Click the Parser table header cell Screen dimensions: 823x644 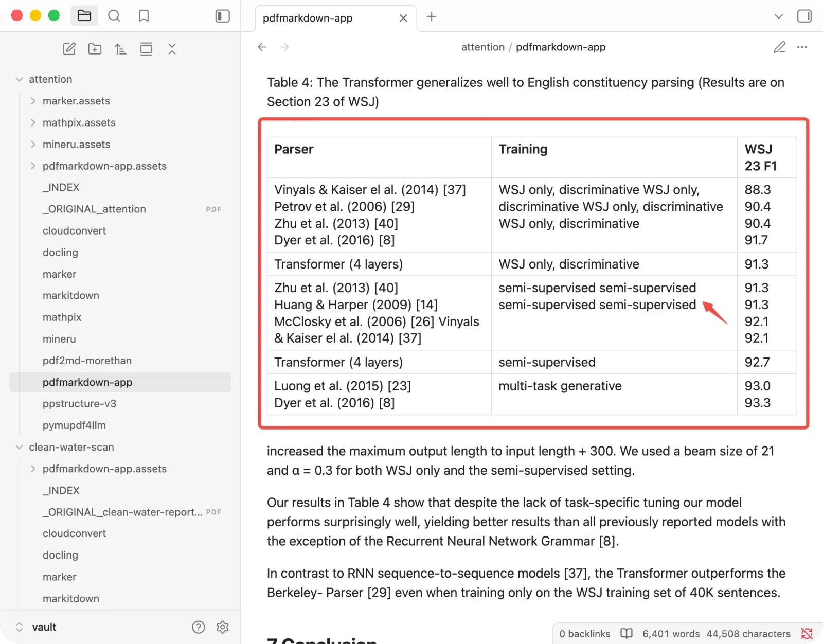pos(380,157)
